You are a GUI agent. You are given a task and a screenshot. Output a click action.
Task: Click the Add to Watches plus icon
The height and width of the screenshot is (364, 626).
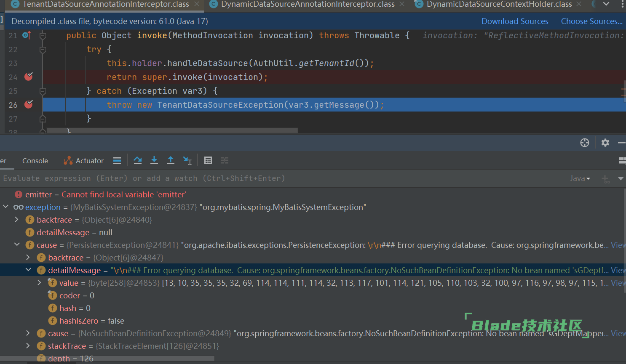click(605, 179)
